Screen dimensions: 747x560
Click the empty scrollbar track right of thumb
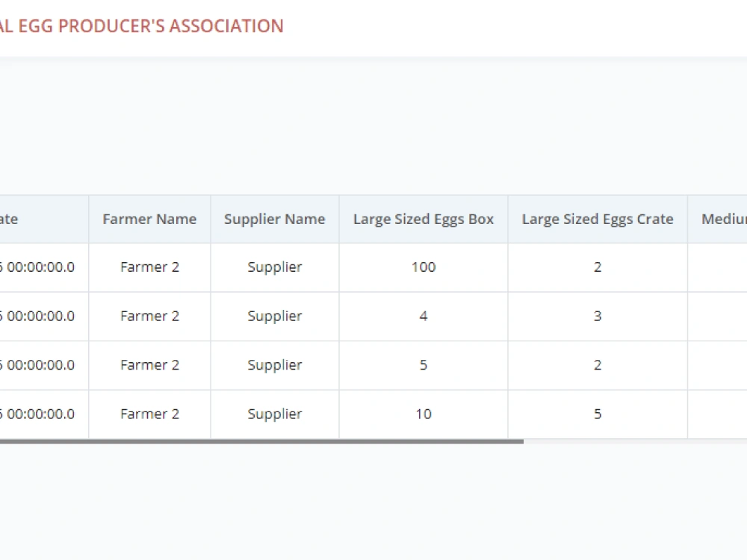[x=635, y=442]
